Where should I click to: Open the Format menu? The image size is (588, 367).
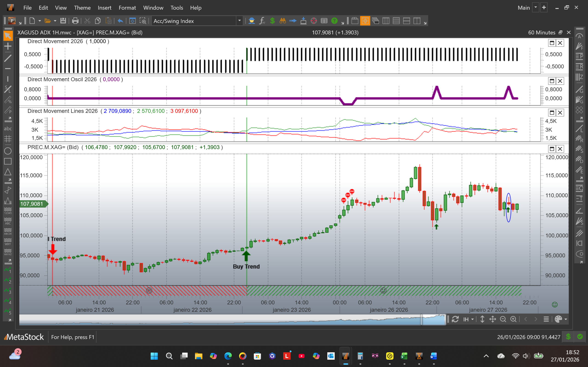pos(127,8)
